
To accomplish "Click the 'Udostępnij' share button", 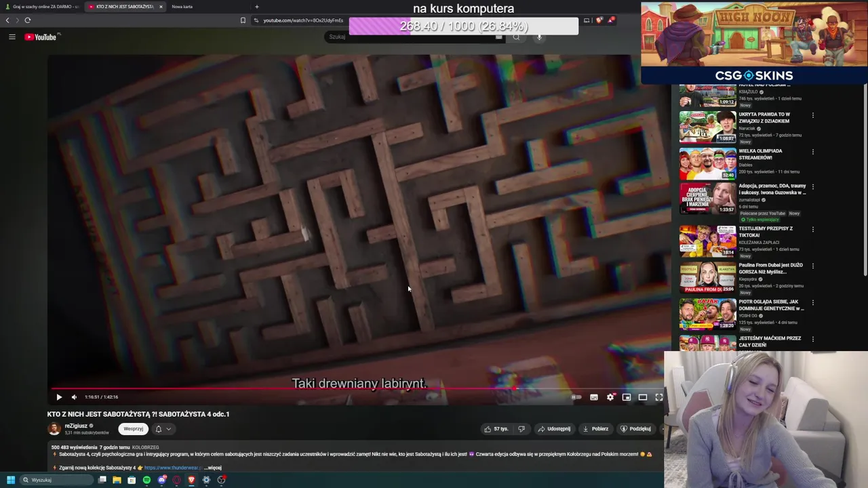I will pyautogui.click(x=554, y=428).
